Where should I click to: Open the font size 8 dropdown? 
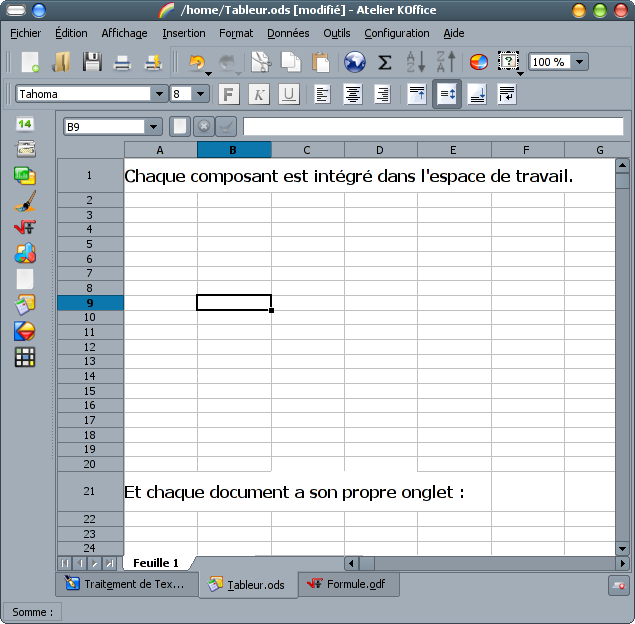click(200, 94)
